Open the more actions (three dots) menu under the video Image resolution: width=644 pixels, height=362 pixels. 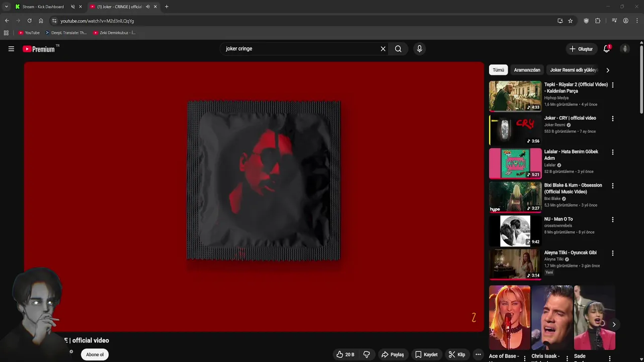478,354
